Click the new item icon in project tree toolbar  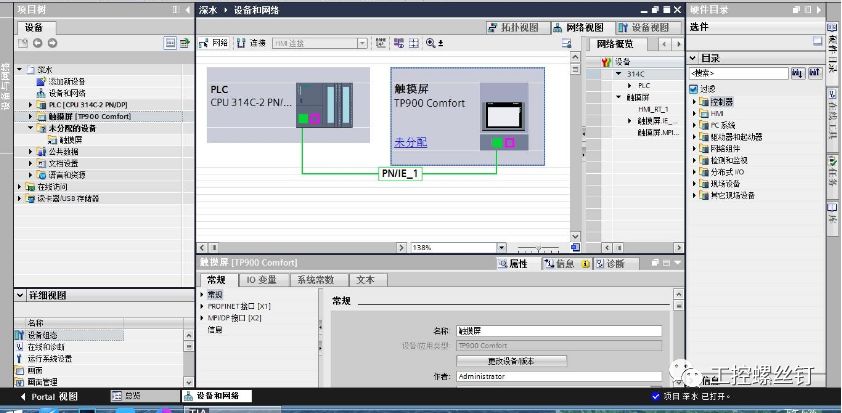[23, 44]
